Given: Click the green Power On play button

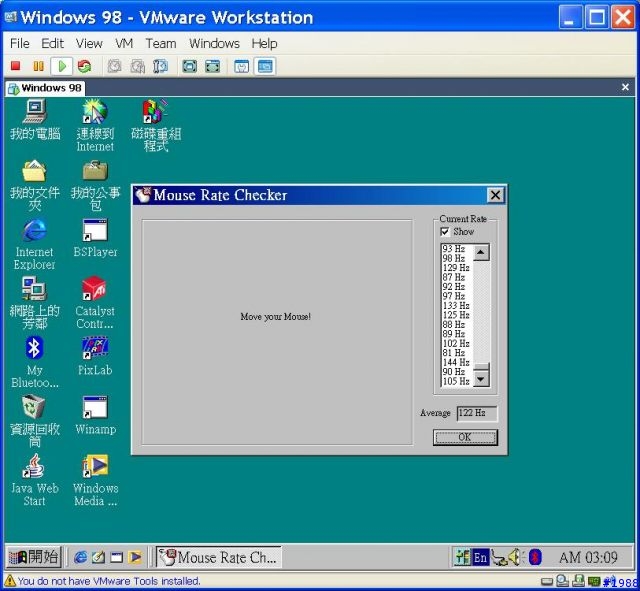Looking at the screenshot, I should pos(62,66).
